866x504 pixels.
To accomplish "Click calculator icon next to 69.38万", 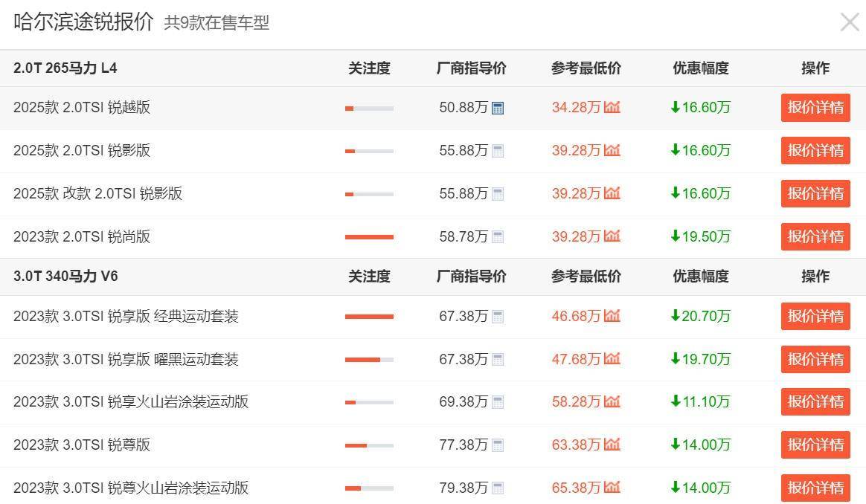I will (498, 402).
